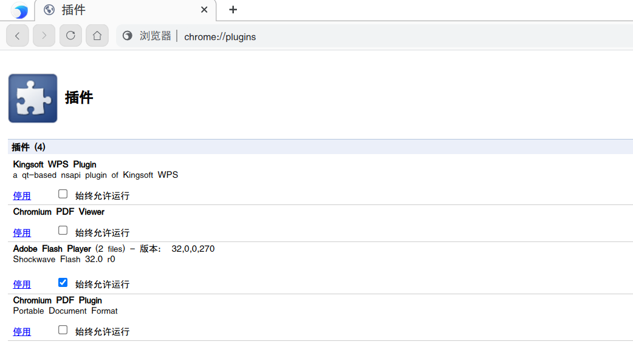633x364 pixels.
Task: Disable Chromium PDF Plugin via 停用 link
Action: pos(22,332)
